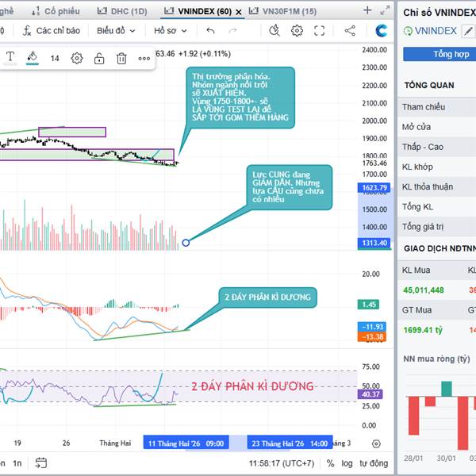The image size is (476, 476).
Task: Click the VNINDEX symbol link
Action: pos(436,31)
